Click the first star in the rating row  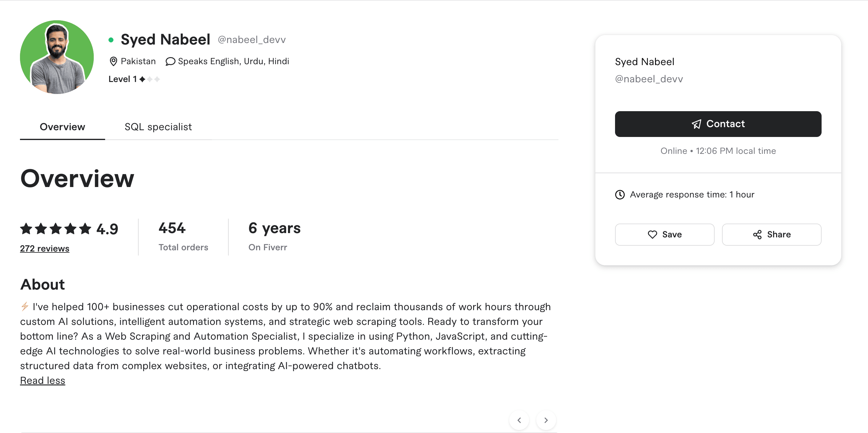point(26,228)
